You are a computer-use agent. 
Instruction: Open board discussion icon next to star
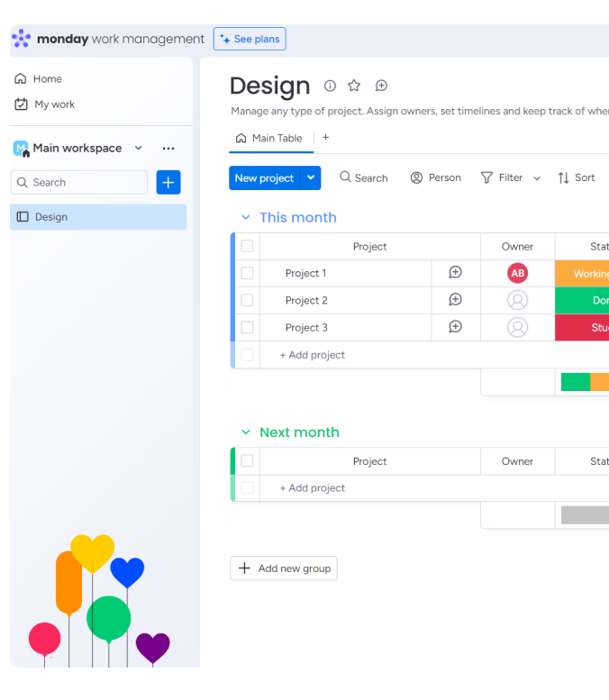(x=381, y=86)
